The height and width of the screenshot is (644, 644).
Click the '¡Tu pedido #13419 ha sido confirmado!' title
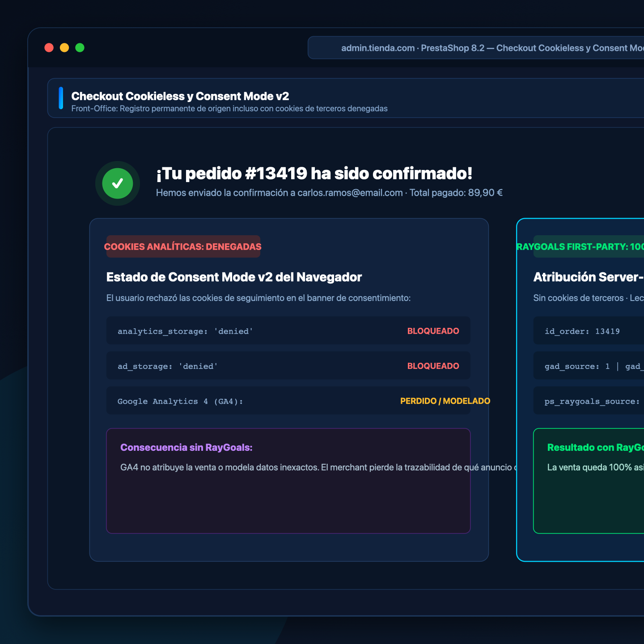tap(314, 174)
